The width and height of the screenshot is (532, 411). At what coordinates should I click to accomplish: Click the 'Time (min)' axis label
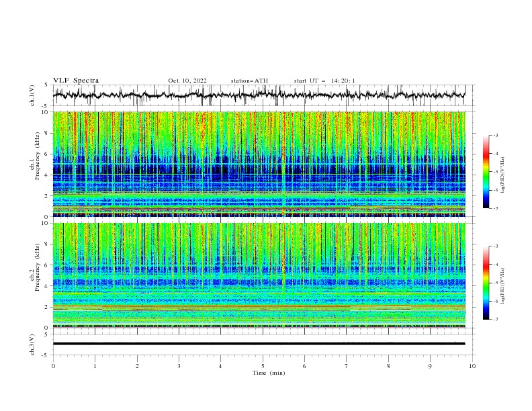[269, 373]
